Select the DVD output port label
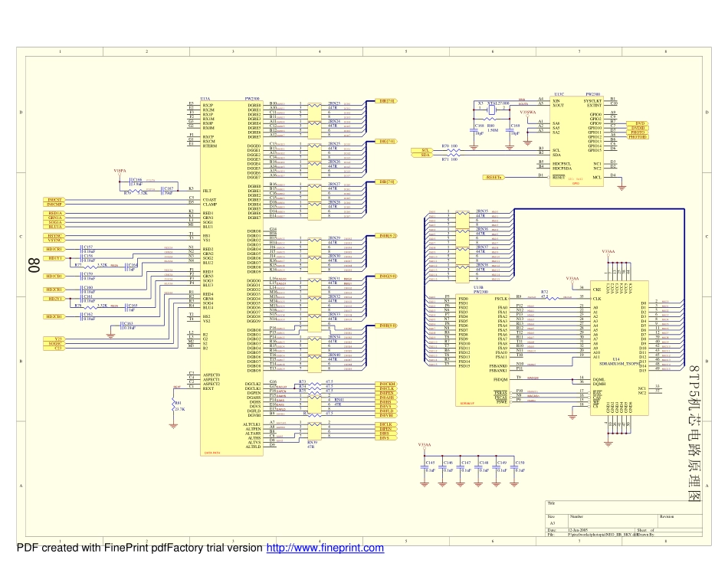Image resolution: width=728 pixels, height=563 pixels. [x=638, y=123]
